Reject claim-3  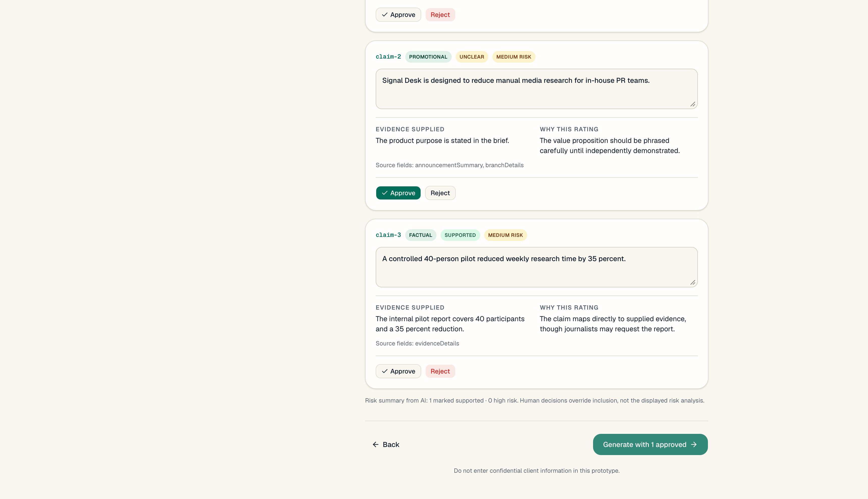[440, 371]
